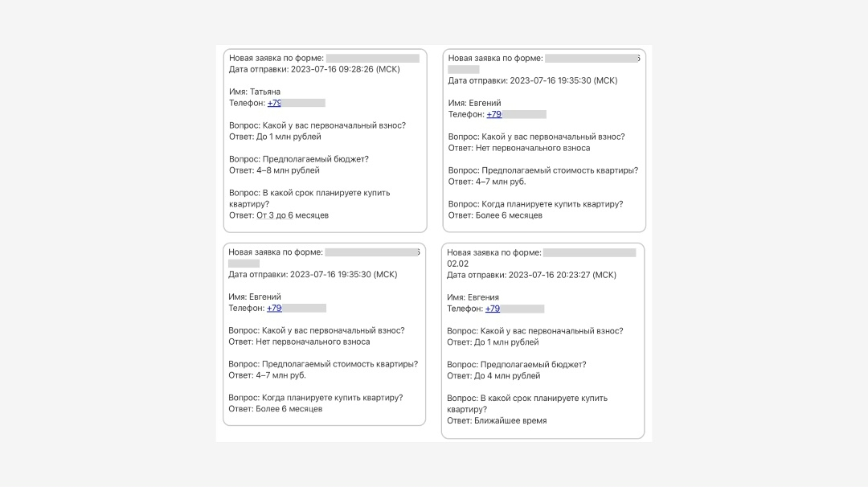
Task: Select Татьяна's down payment answer "До 1 млн рублей"
Action: [289, 137]
